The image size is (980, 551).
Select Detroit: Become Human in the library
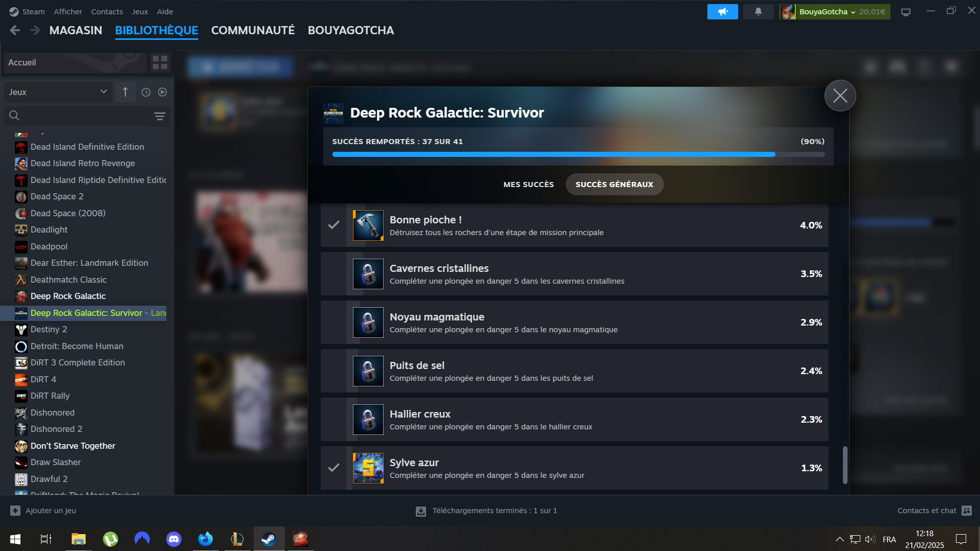pos(77,347)
